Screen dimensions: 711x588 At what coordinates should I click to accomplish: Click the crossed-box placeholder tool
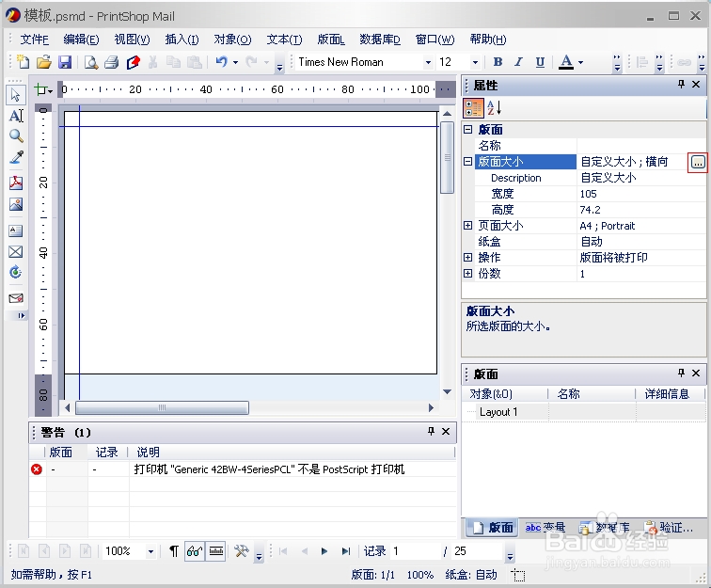tap(15, 252)
